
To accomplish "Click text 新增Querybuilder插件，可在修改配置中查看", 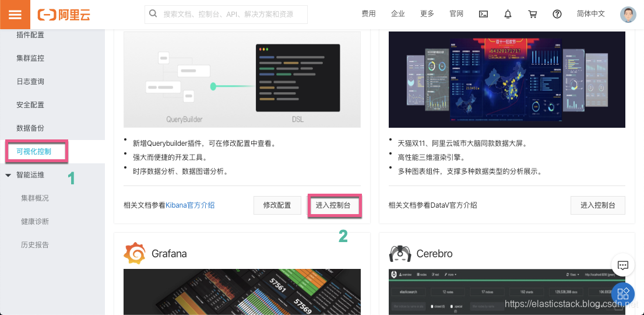I will (204, 143).
